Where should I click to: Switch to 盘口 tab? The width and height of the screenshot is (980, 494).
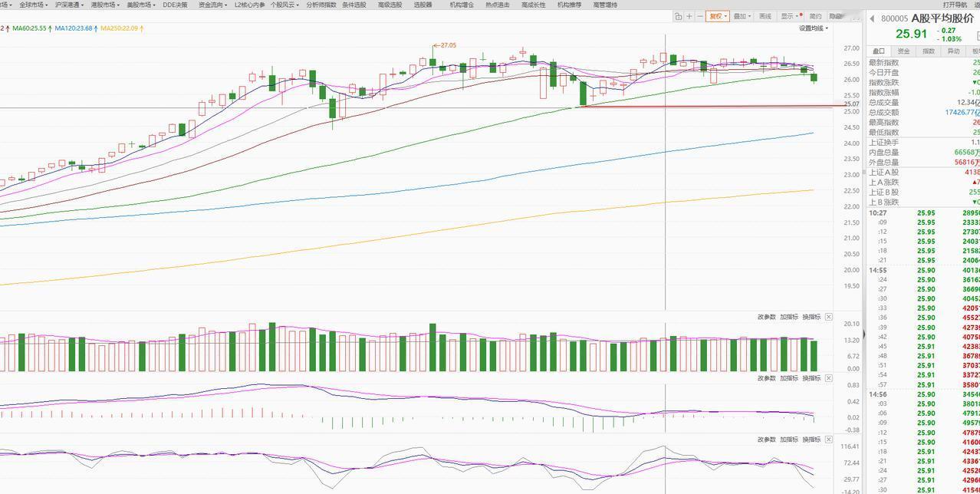pos(879,51)
